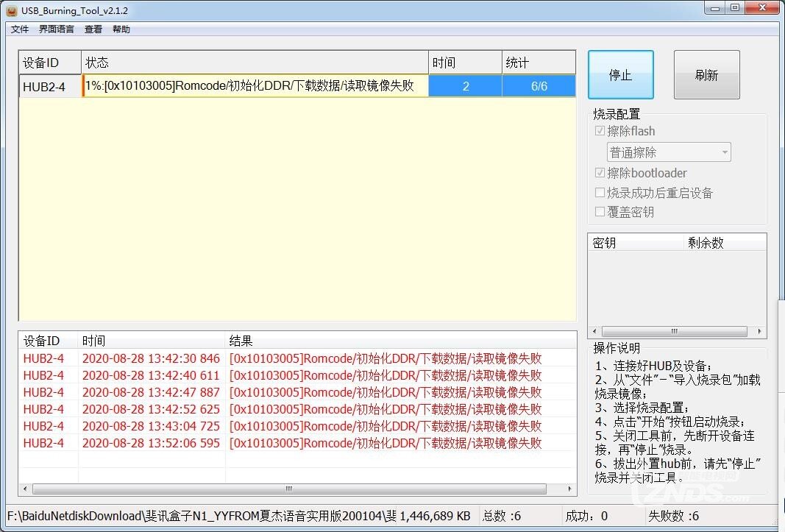Open the 文件 menu
785x532 pixels.
pos(20,29)
